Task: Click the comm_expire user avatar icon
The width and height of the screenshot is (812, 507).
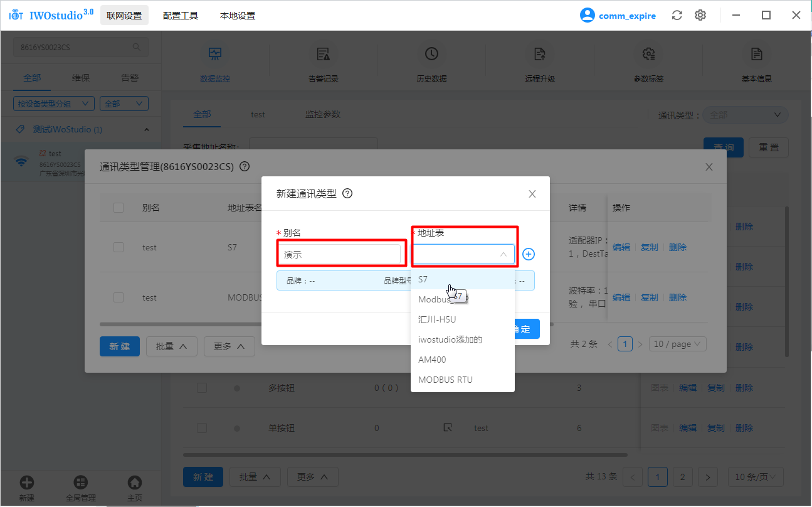Action: pyautogui.click(x=587, y=16)
